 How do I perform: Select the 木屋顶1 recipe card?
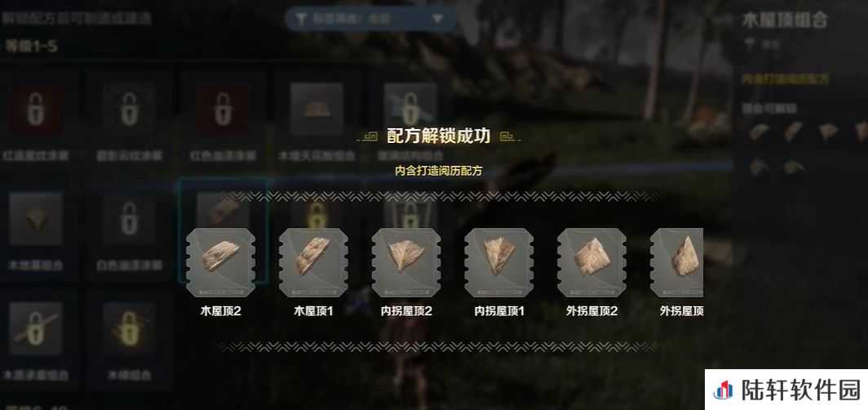click(313, 263)
